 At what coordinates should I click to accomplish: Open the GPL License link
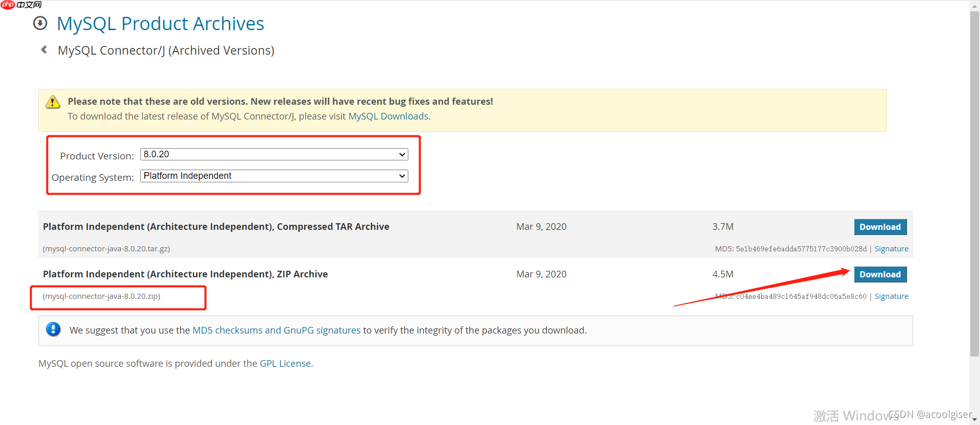(x=285, y=364)
